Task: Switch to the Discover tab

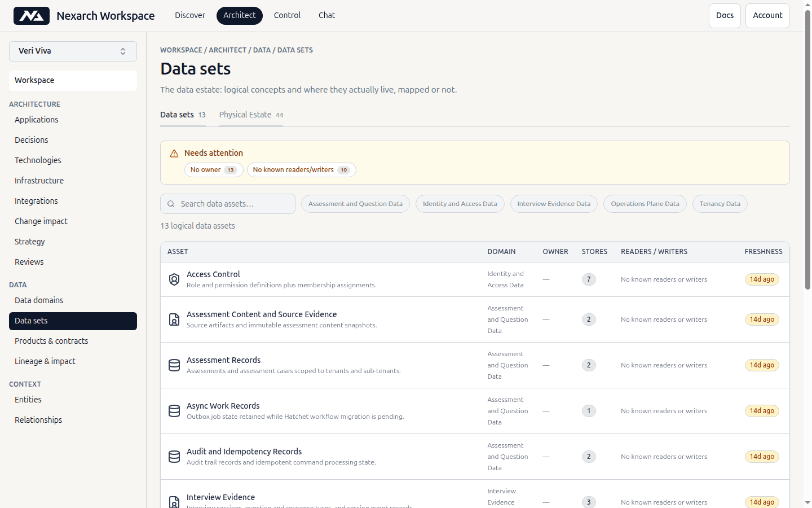Action: click(190, 16)
